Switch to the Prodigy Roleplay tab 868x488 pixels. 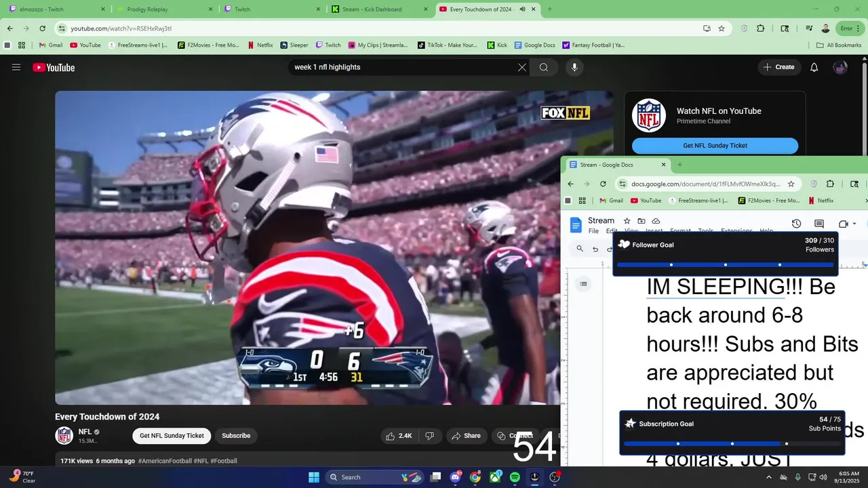click(165, 9)
